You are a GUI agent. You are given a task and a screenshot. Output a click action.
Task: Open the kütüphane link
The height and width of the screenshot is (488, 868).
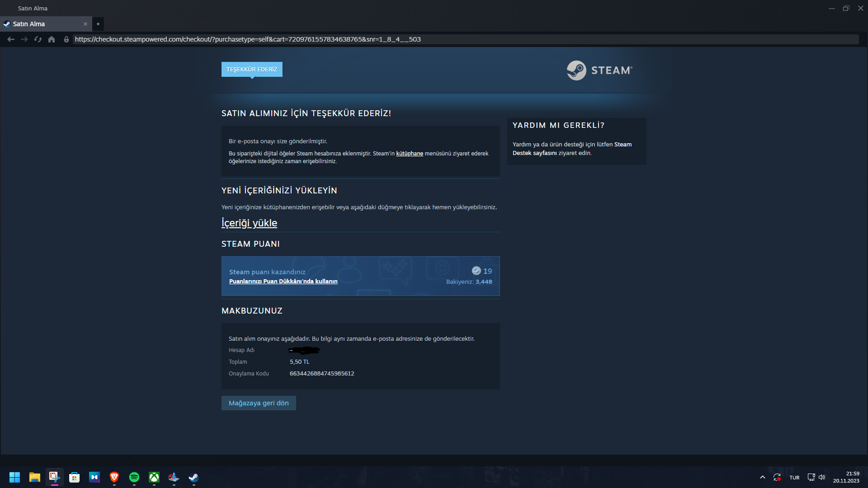410,154
